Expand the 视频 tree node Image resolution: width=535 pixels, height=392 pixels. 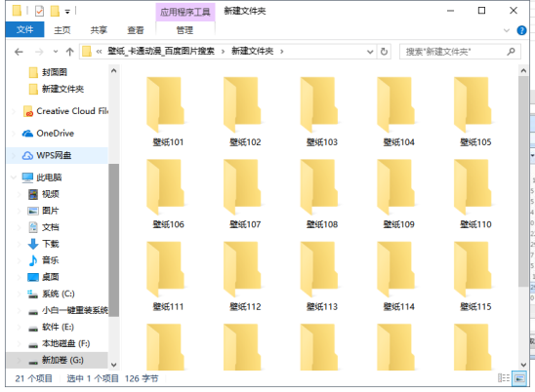tap(20, 194)
